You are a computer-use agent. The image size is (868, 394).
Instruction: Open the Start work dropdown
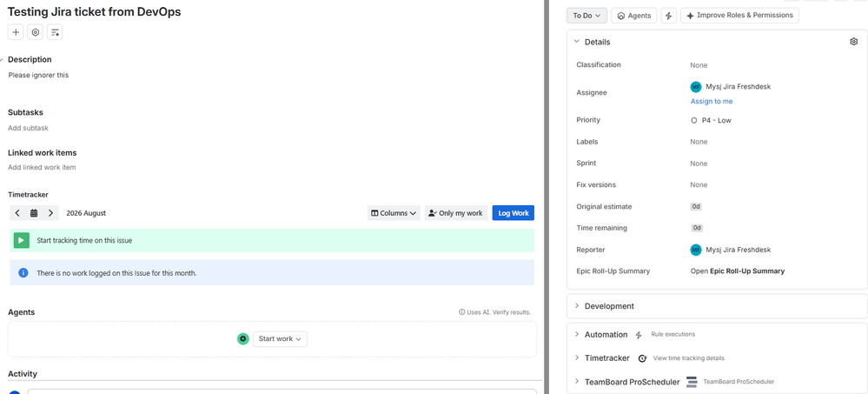pyautogui.click(x=280, y=338)
